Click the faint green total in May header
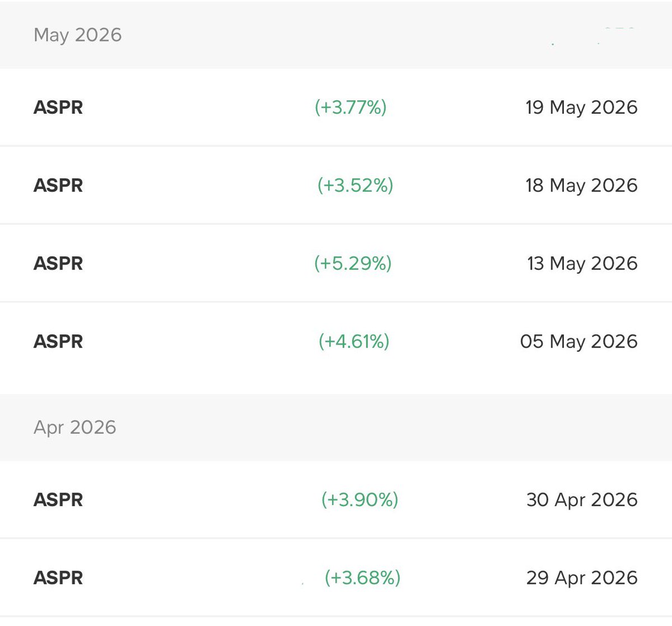 594,35
